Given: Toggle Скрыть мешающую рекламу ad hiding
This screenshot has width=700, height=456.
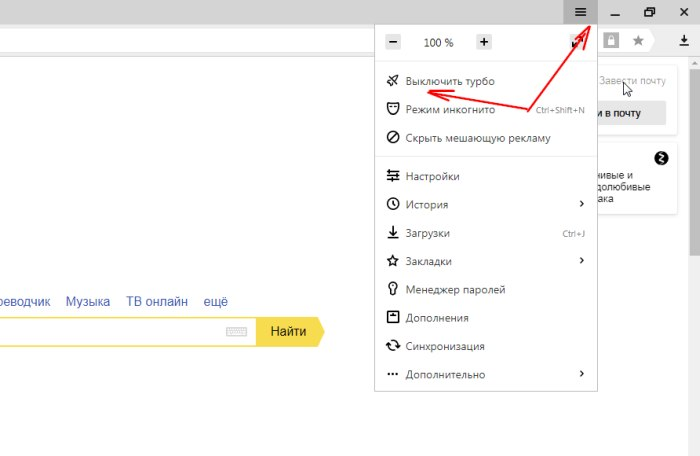Looking at the screenshot, I should click(477, 138).
